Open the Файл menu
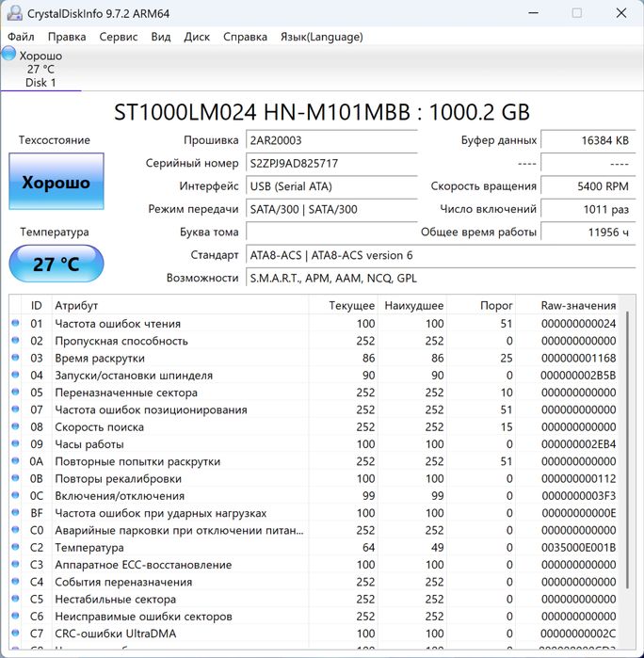The image size is (644, 658). click(x=21, y=37)
